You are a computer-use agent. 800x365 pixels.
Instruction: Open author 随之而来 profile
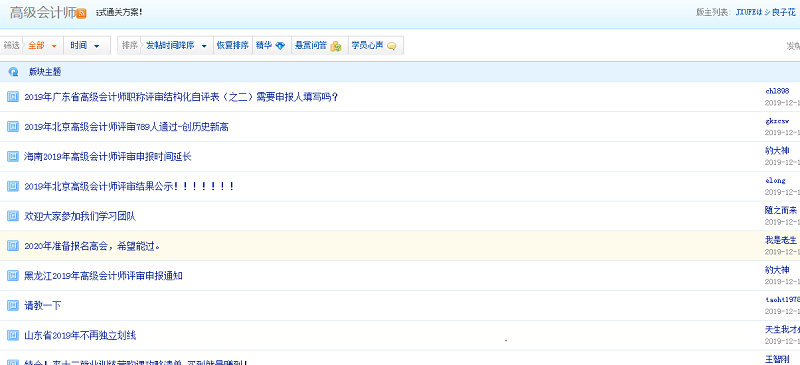point(781,210)
